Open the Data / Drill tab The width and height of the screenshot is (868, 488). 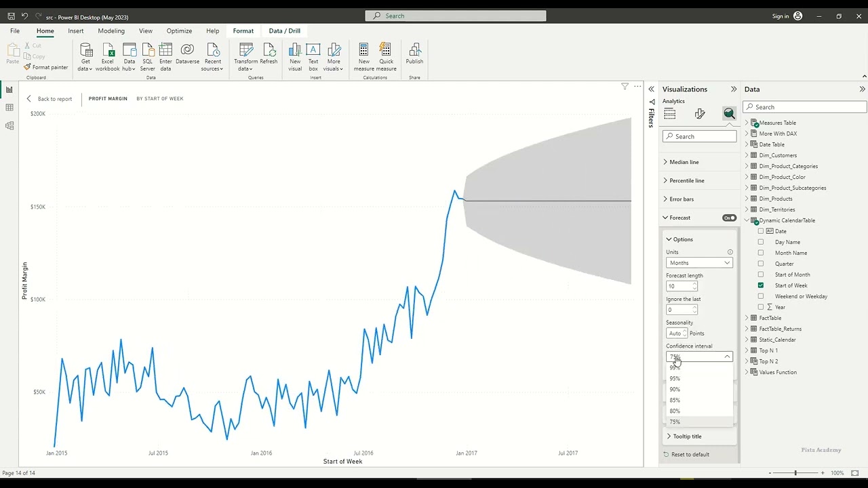pyautogui.click(x=284, y=30)
